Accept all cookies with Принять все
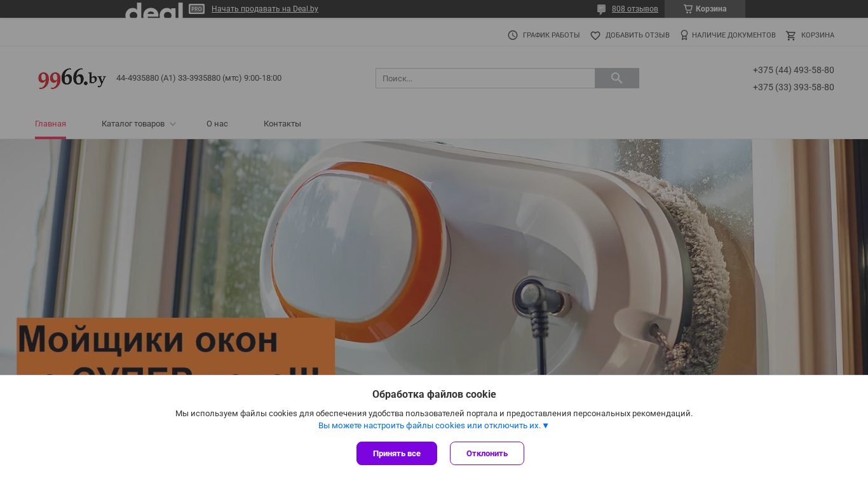The height and width of the screenshot is (488, 868). tap(397, 454)
